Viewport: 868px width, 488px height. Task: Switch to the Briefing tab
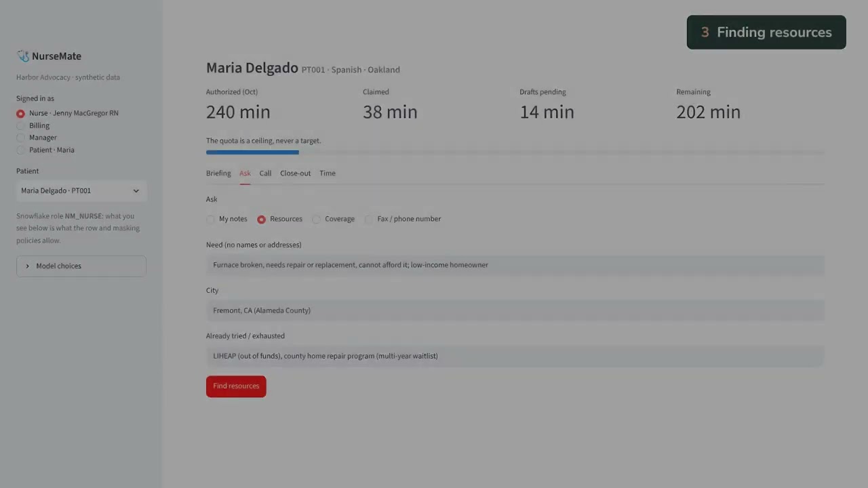(x=218, y=174)
